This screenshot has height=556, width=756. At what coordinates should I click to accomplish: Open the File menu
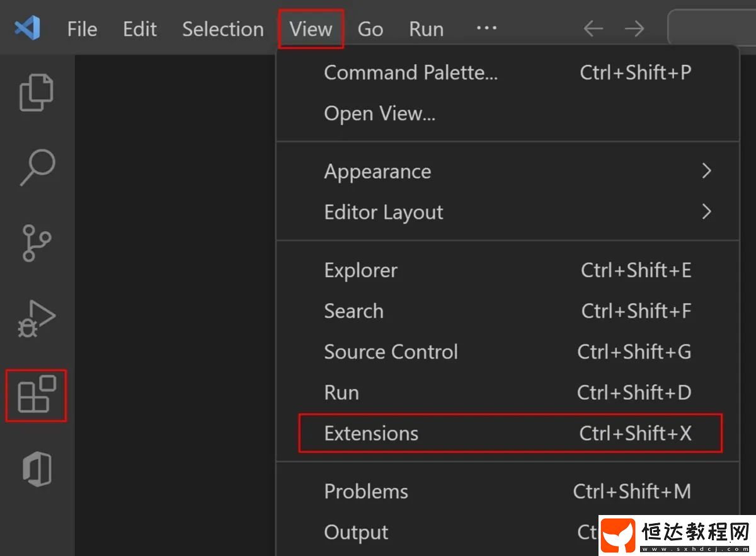coord(82,29)
